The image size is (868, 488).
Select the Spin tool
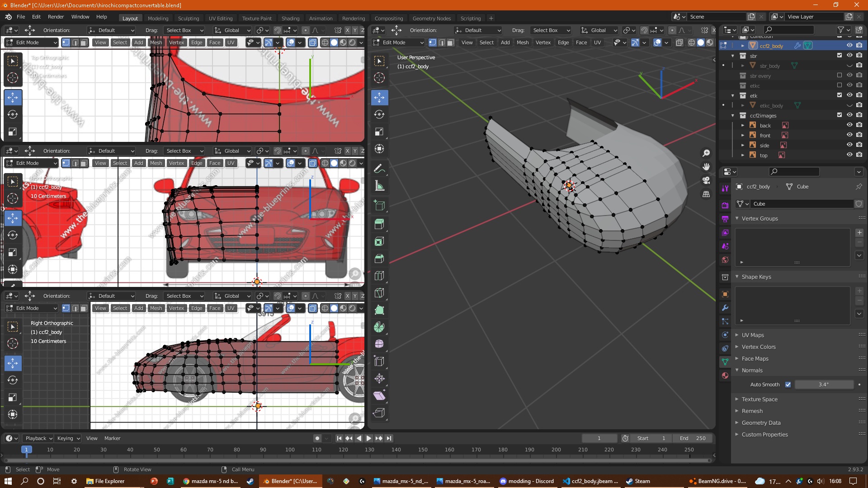(x=380, y=327)
